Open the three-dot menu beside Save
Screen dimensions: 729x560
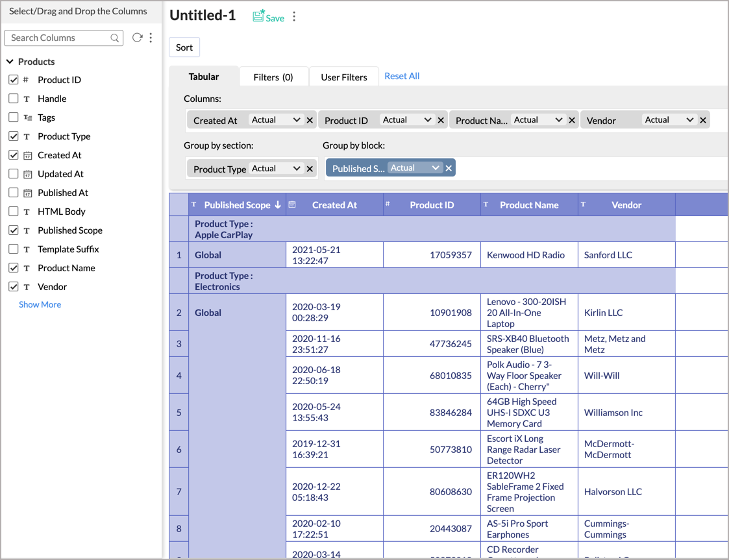pyautogui.click(x=294, y=17)
